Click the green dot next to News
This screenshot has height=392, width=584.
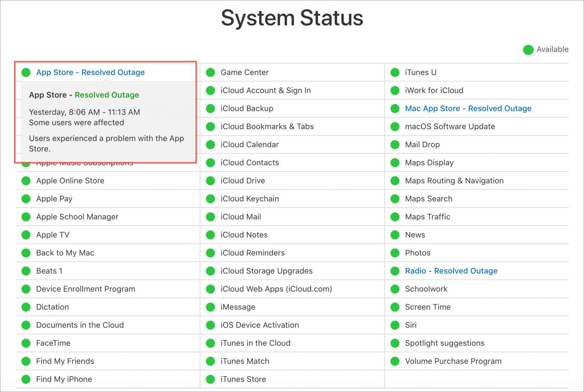coord(395,235)
